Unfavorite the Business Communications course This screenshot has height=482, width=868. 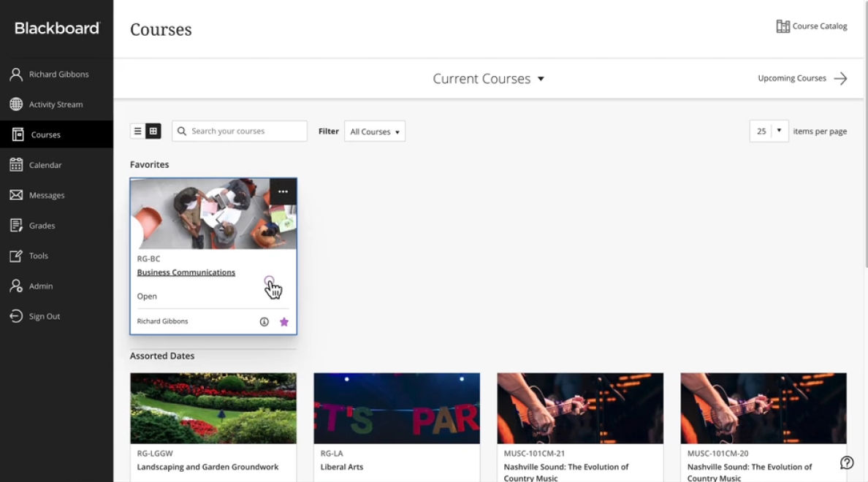tap(284, 321)
